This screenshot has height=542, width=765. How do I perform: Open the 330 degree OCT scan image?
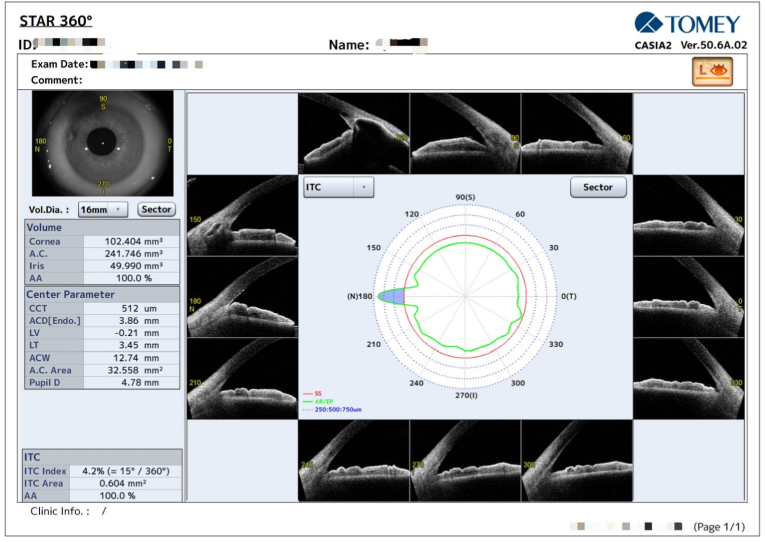pos(689,379)
